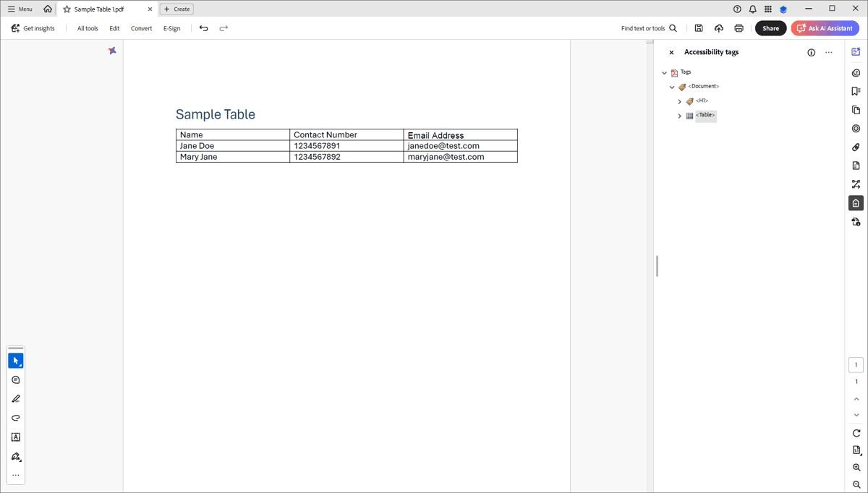
Task: Open the AI assistant rail icon at top
Action: point(856,52)
